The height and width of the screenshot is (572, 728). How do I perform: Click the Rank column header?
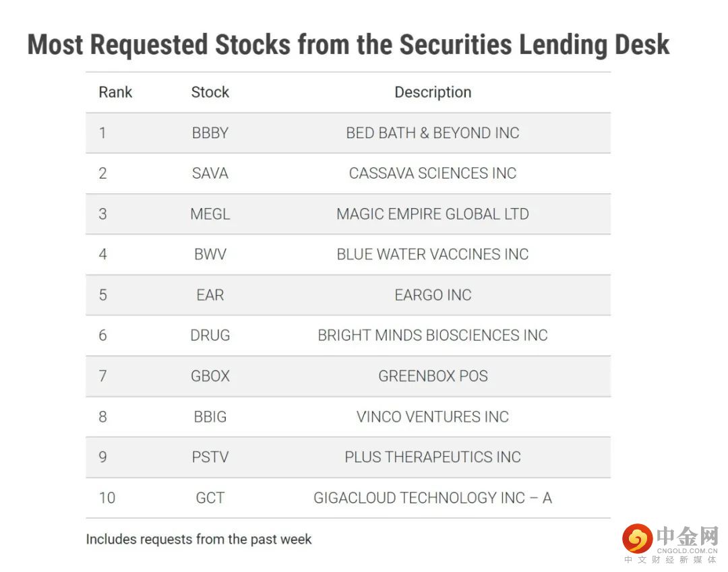pos(115,92)
